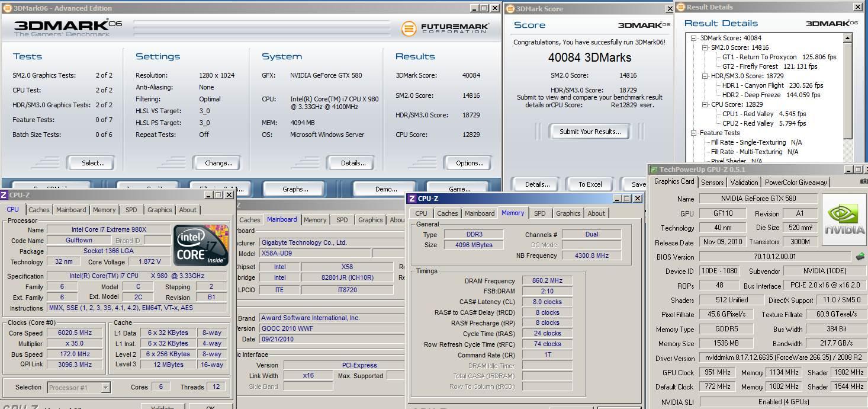Open CPU tab in the CPU-Z Memory window
Screen dimensions: 868x409
click(422, 213)
